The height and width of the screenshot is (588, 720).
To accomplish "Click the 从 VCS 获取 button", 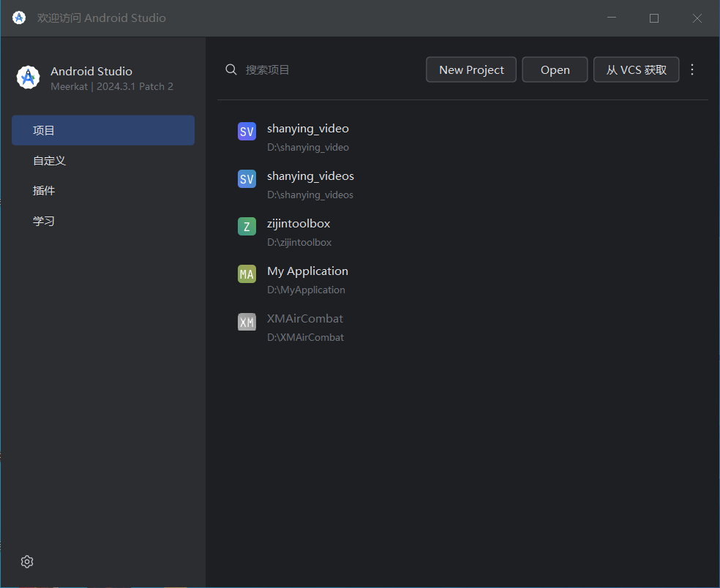I will pos(636,69).
